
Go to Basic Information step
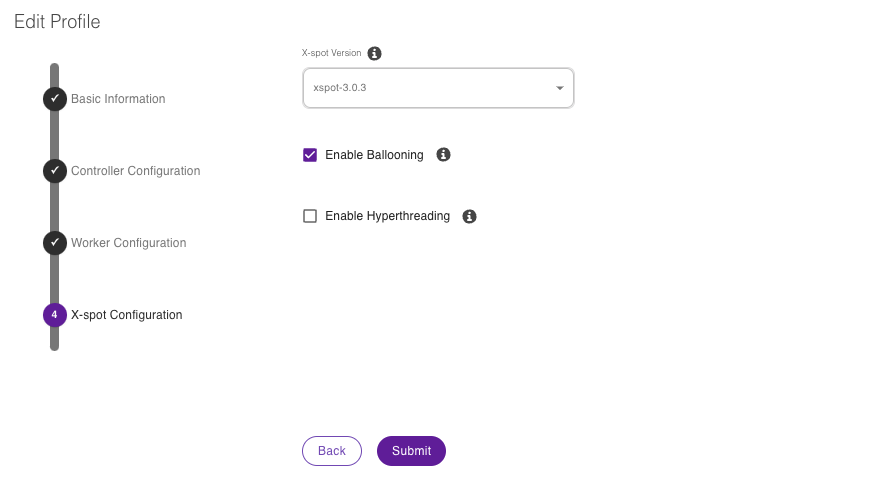tap(118, 99)
